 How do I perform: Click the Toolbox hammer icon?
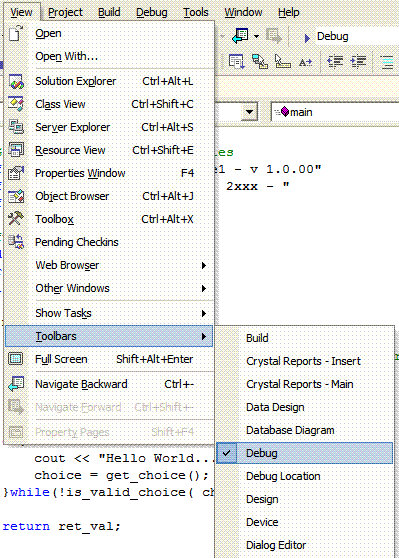tap(16, 219)
